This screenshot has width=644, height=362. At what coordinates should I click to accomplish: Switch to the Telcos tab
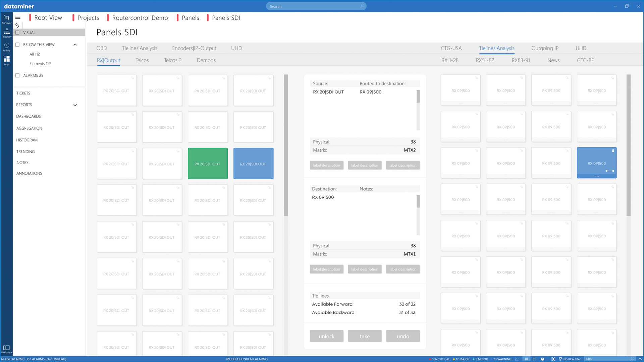tap(142, 60)
